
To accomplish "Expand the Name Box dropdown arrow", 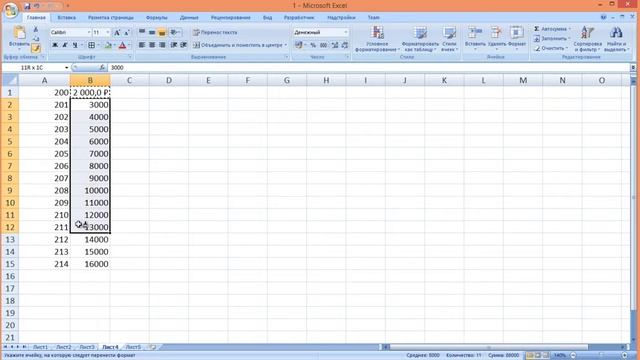I will coord(67,67).
